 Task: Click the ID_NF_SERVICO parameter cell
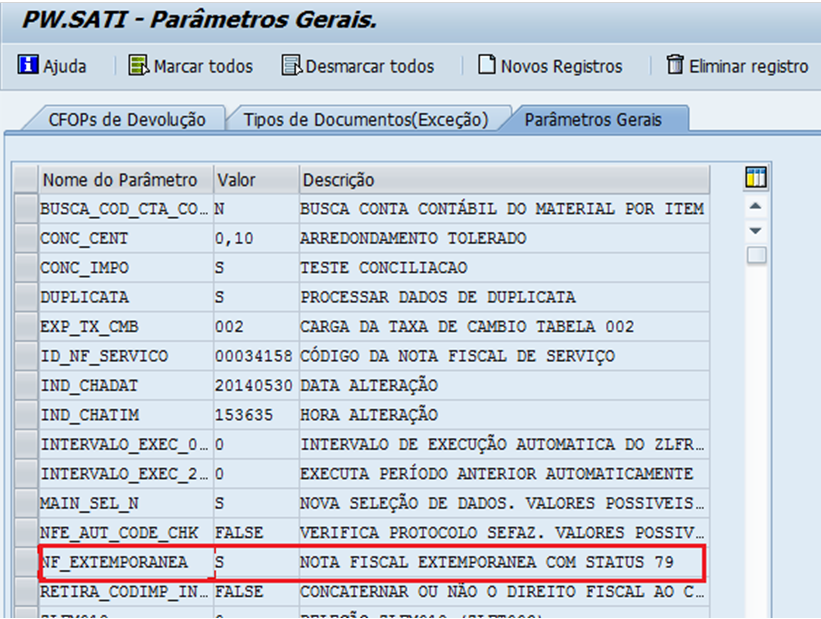pos(126,356)
